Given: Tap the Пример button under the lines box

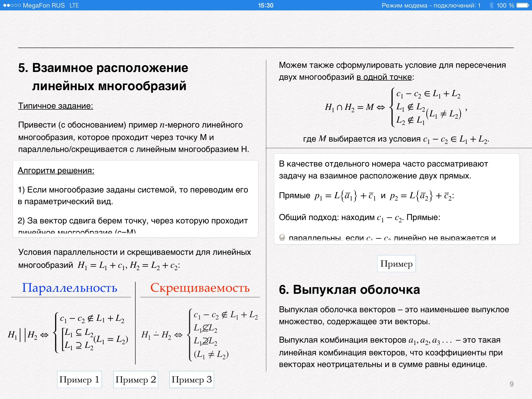Looking at the screenshot, I should 396,264.
